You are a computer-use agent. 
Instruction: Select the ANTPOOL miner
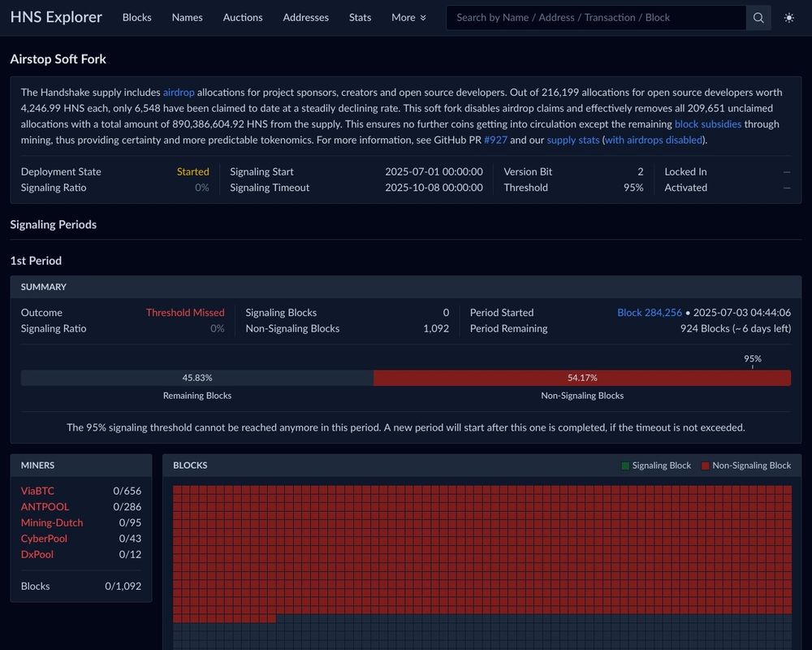click(45, 507)
